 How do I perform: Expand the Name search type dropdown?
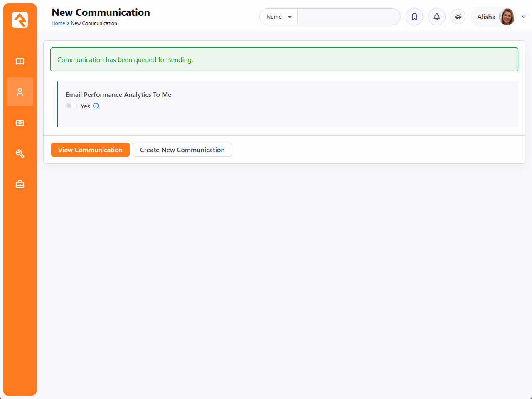pyautogui.click(x=278, y=17)
